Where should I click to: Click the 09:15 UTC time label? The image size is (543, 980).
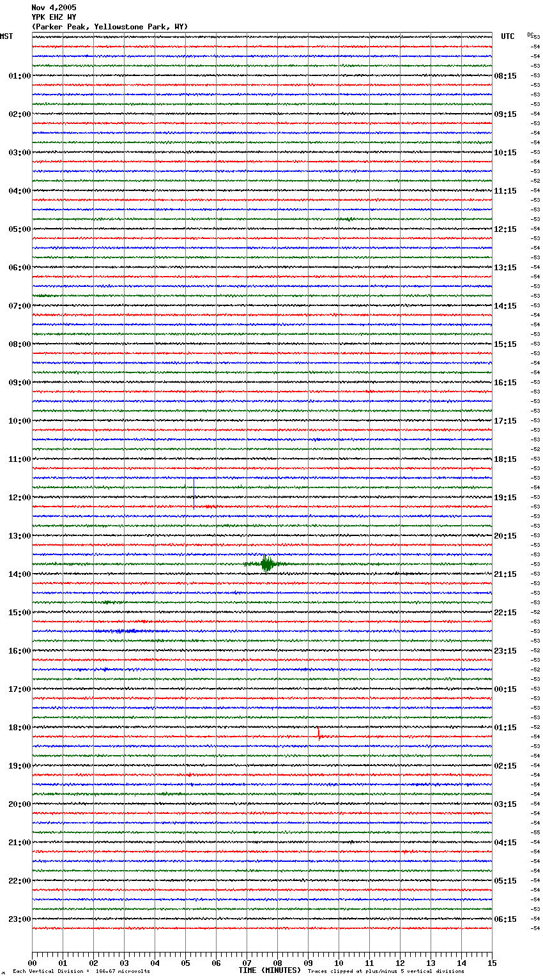point(505,114)
